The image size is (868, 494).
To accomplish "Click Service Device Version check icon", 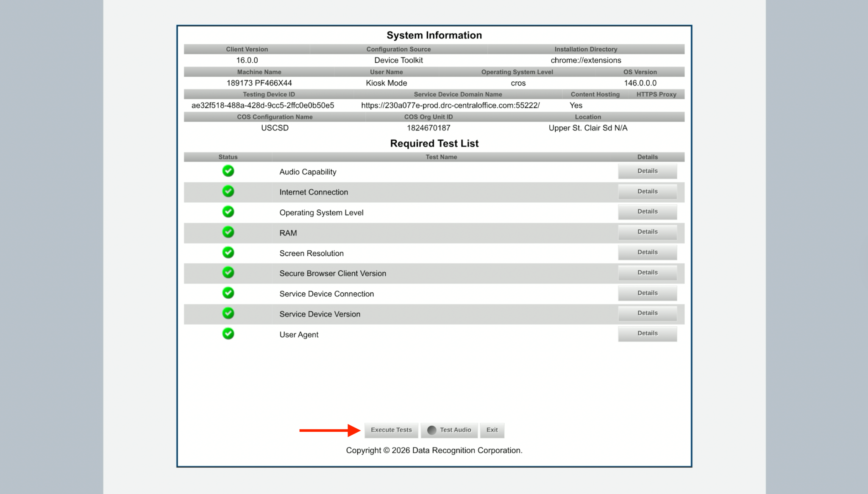I will [228, 314].
